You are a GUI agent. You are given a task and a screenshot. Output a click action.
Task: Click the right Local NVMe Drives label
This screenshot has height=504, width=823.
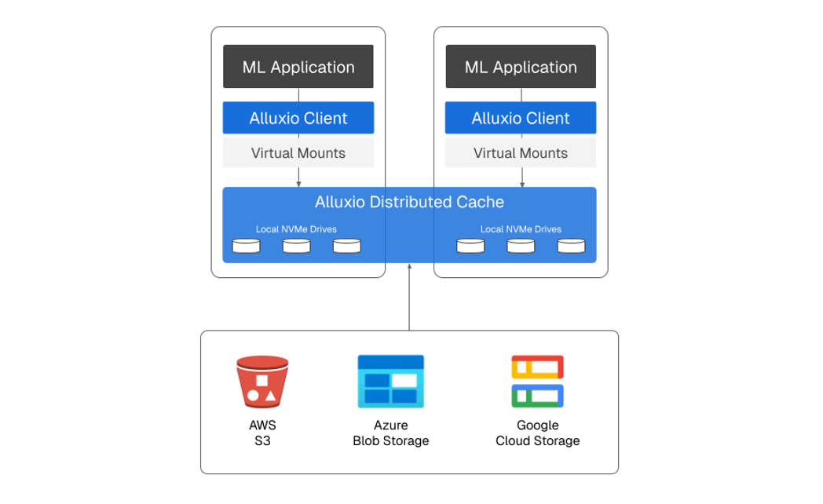coord(521,229)
